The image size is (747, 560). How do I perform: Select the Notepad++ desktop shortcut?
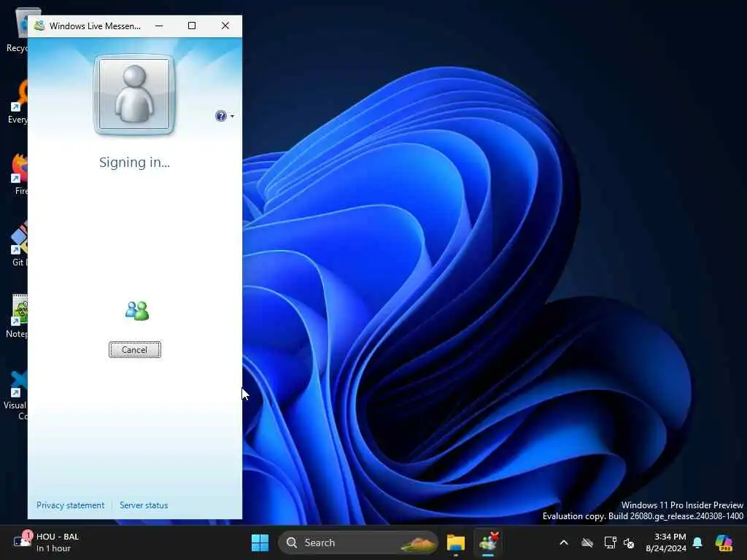(18, 316)
